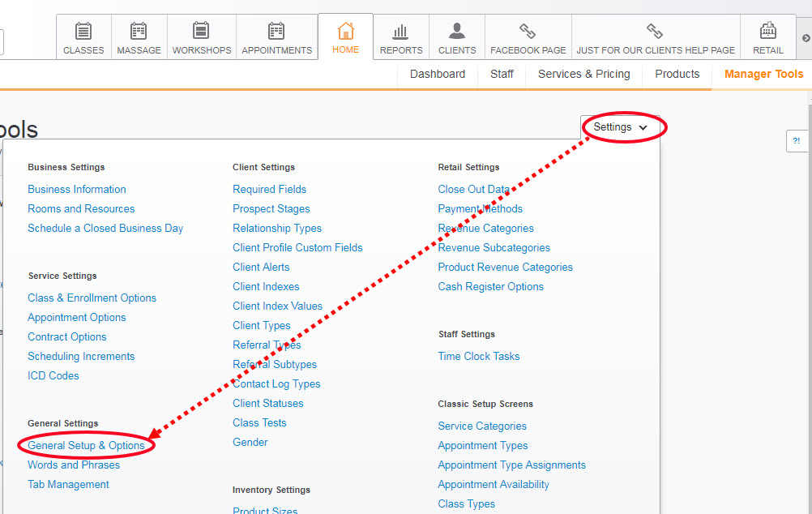
Task: Open ICD Codes link
Action: (x=53, y=375)
